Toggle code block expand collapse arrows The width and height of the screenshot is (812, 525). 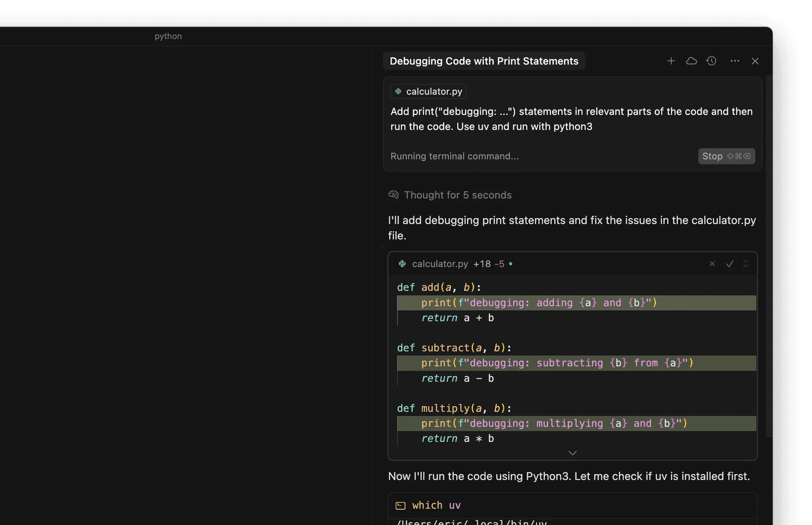tap(746, 264)
